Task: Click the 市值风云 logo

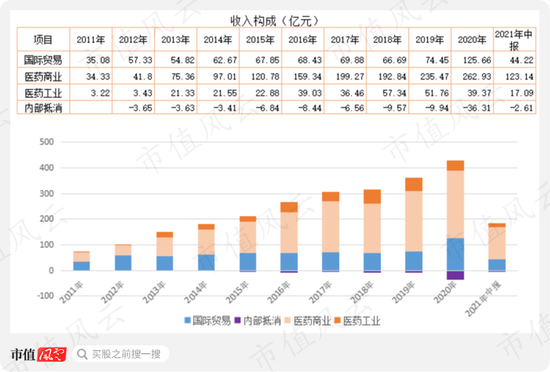Action: [x=38, y=354]
